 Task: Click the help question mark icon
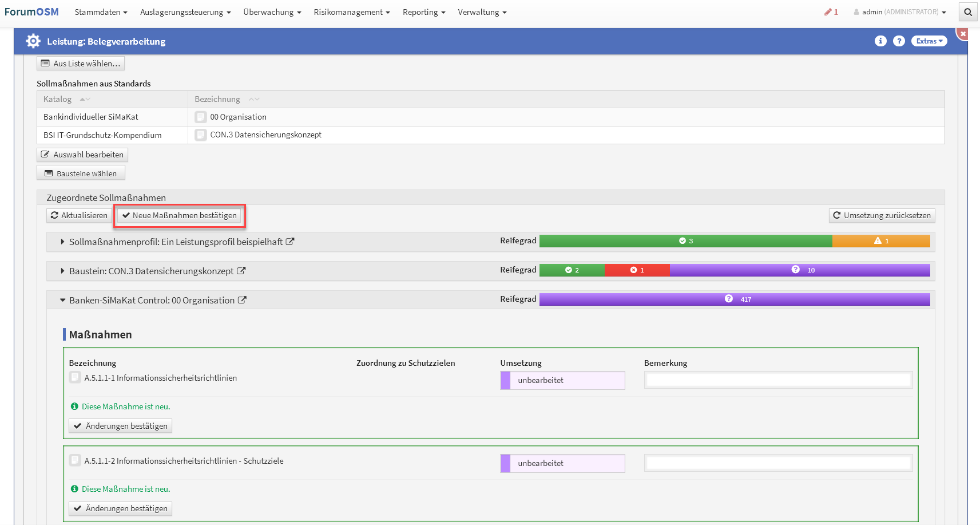pos(899,41)
